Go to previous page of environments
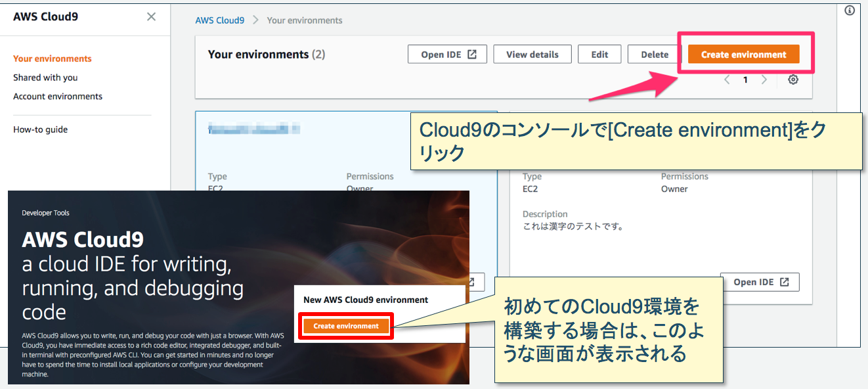 click(727, 80)
